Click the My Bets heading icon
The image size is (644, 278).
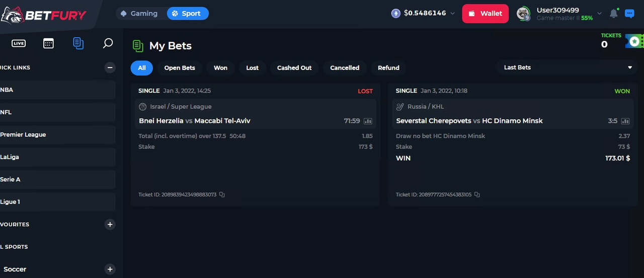coord(138,46)
